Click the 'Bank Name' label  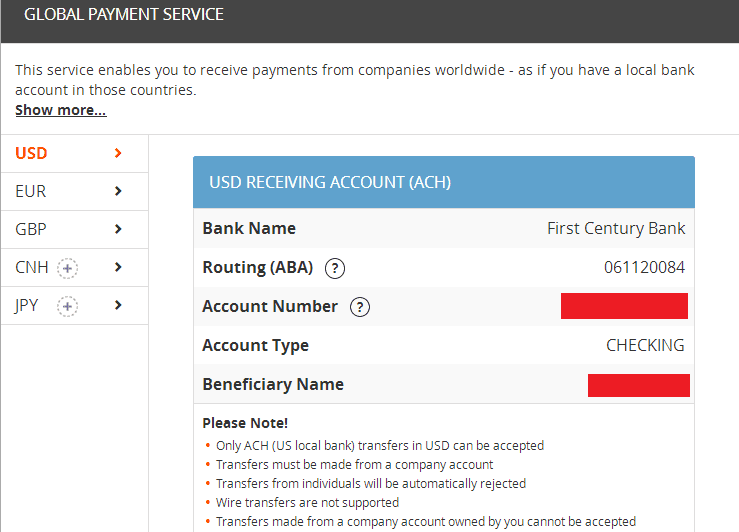(x=249, y=228)
